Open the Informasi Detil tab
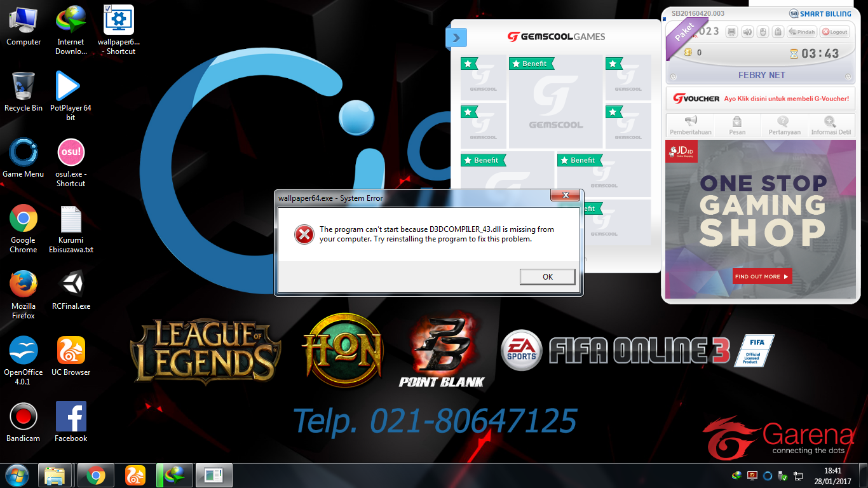Viewport: 868px width, 488px height. tap(831, 126)
